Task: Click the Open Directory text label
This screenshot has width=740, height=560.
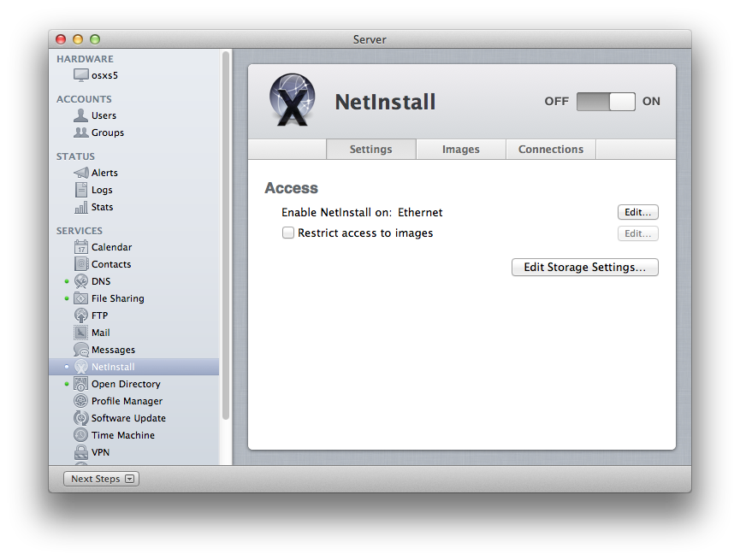Action: [x=126, y=384]
